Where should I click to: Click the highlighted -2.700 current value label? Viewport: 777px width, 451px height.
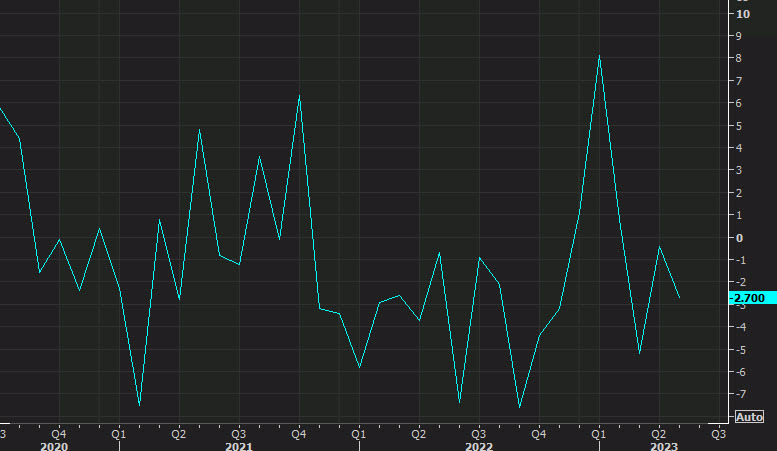click(748, 298)
